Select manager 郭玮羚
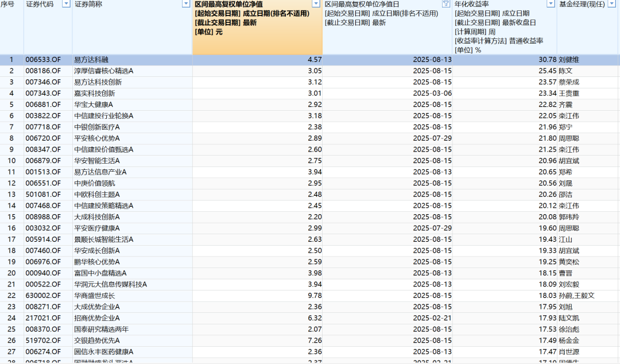 (568, 217)
